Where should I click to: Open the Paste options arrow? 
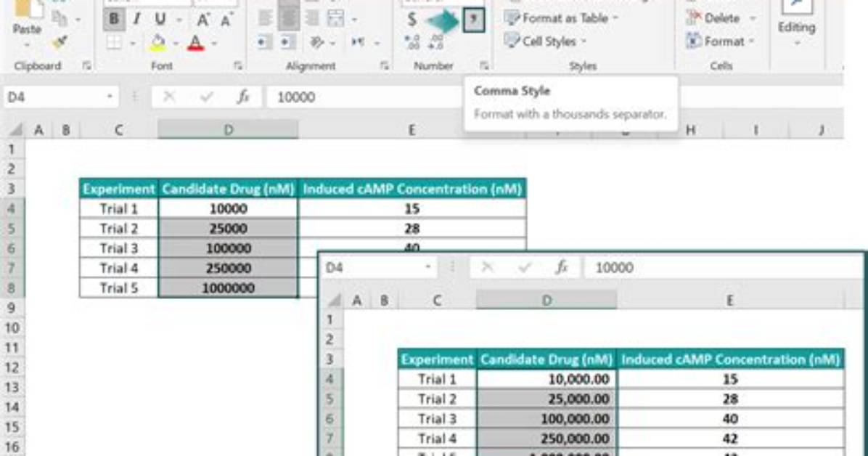[27, 44]
